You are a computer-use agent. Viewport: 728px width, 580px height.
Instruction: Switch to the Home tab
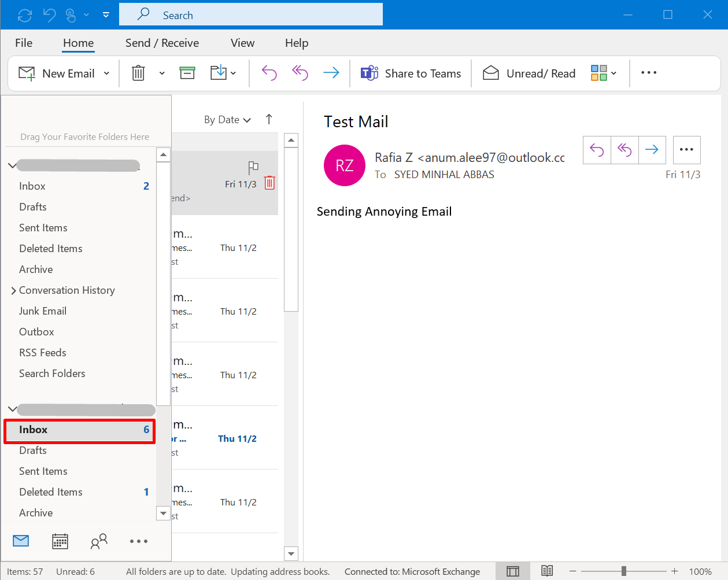point(79,43)
